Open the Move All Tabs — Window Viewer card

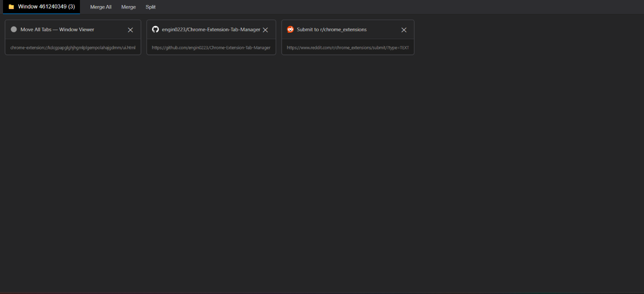pos(57,29)
